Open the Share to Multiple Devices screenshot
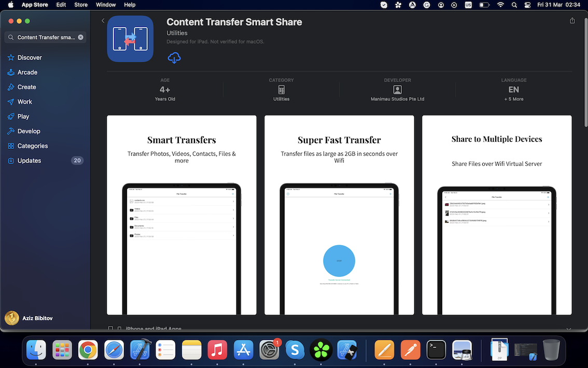The width and height of the screenshot is (588, 368). (x=497, y=215)
